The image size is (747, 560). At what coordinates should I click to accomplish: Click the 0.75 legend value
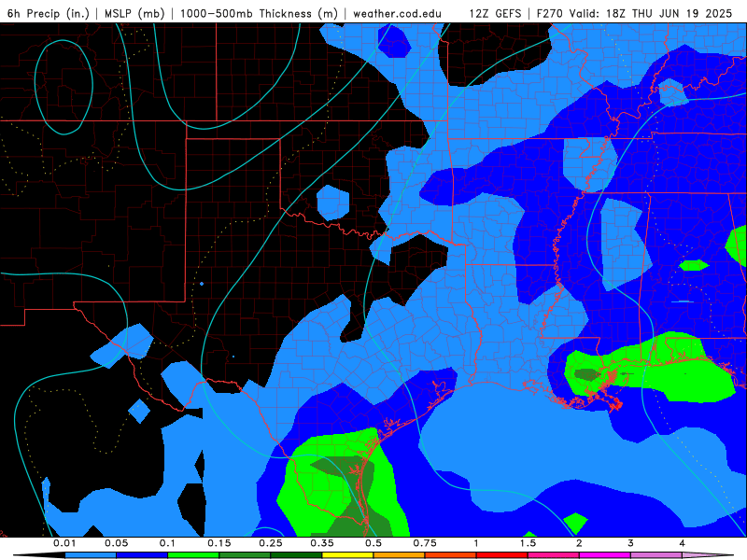coord(425,543)
